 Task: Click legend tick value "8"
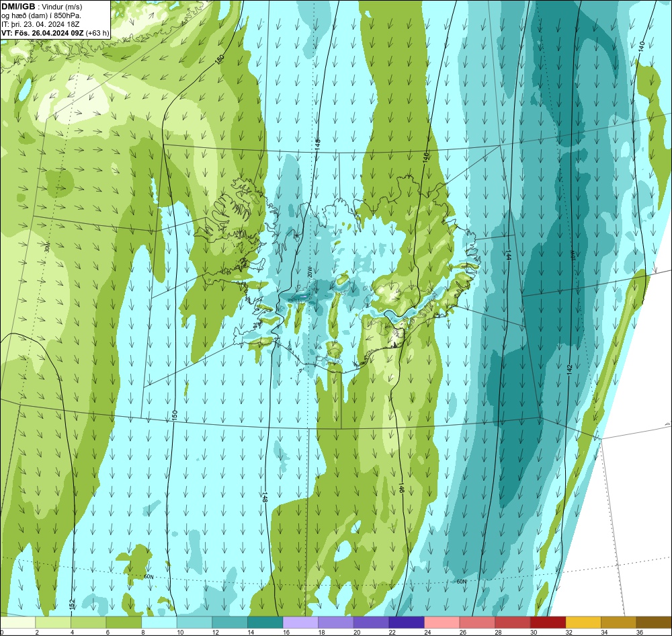142,632
